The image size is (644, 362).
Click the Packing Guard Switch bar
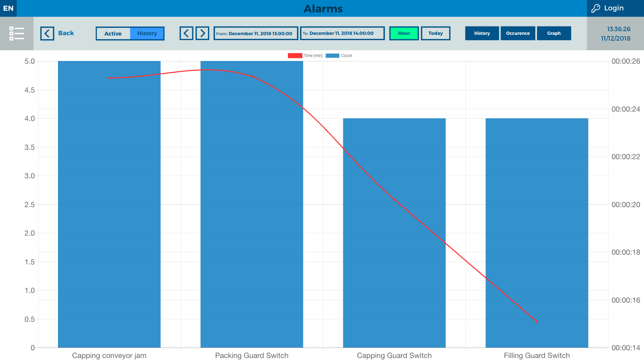[x=252, y=204]
